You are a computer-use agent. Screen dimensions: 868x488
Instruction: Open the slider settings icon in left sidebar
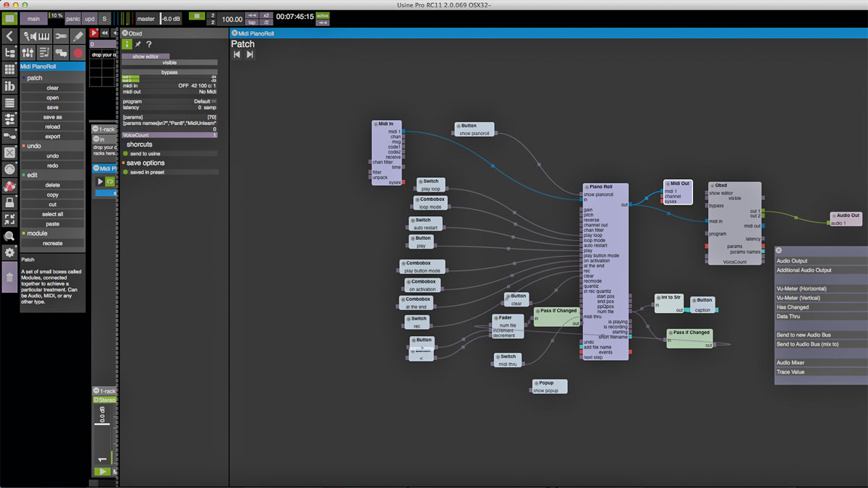point(9,119)
